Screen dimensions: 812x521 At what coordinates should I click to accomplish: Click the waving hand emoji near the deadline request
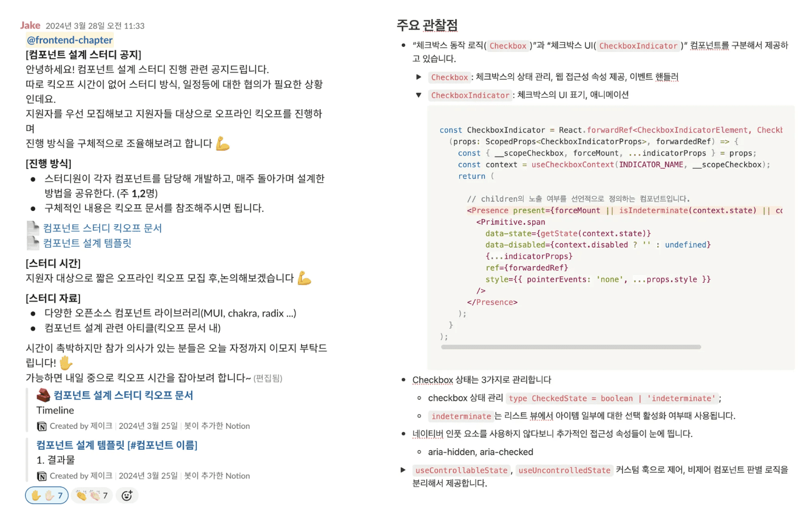65,363
